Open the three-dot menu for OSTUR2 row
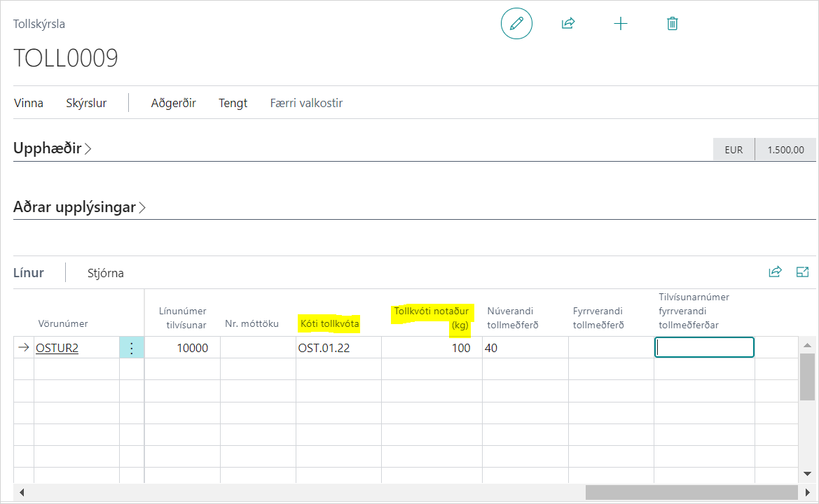This screenshot has height=504, width=819. coord(132,348)
